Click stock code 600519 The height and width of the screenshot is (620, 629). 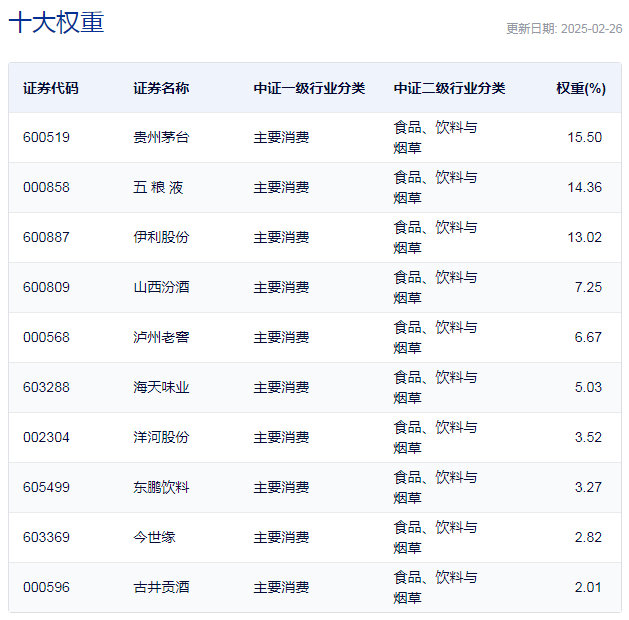point(47,137)
